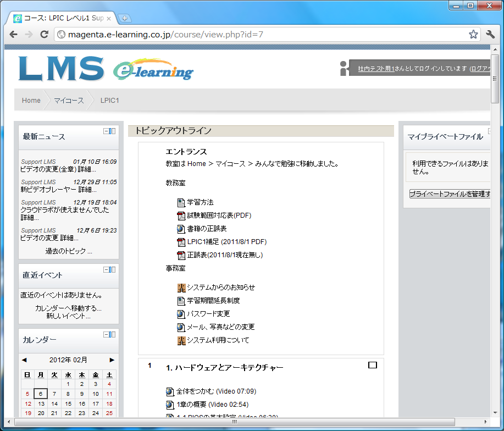
Task: Click the エントランス section title
Action: [186, 152]
